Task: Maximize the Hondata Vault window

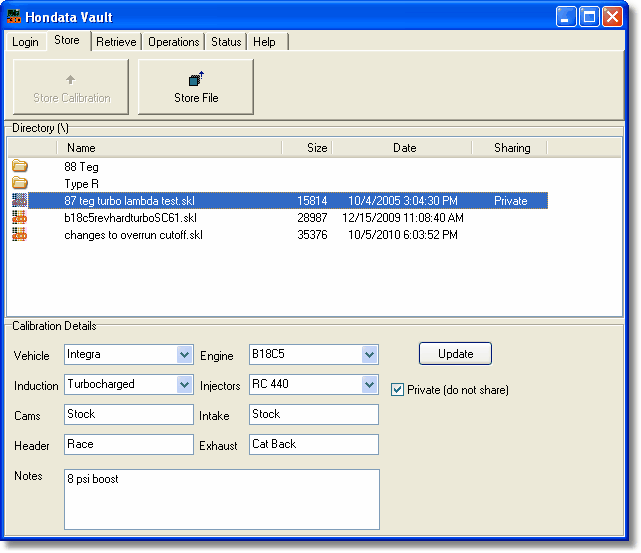Action: (589, 17)
